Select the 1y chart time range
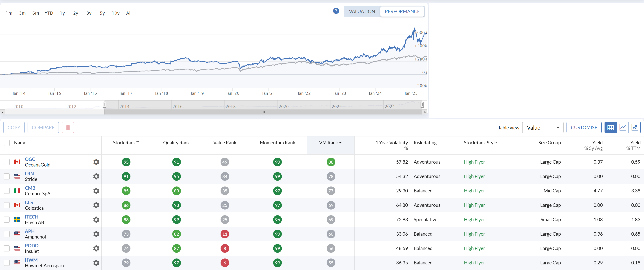 coord(63,13)
